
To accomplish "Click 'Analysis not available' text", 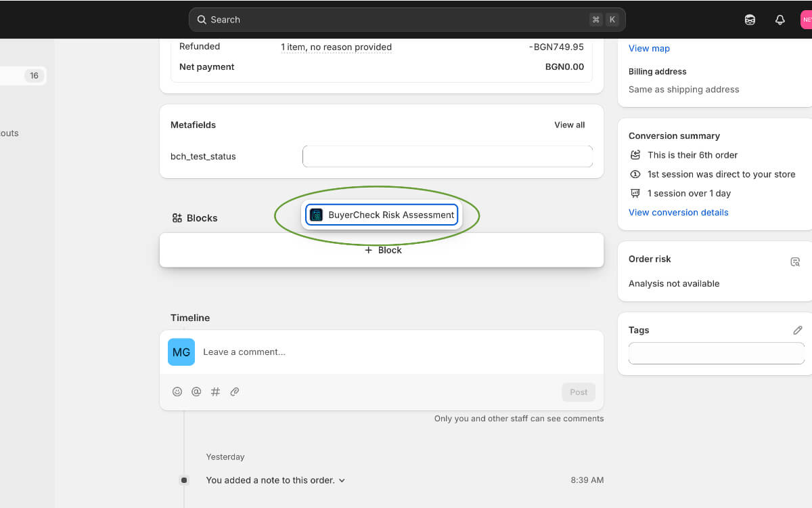I will (x=674, y=284).
